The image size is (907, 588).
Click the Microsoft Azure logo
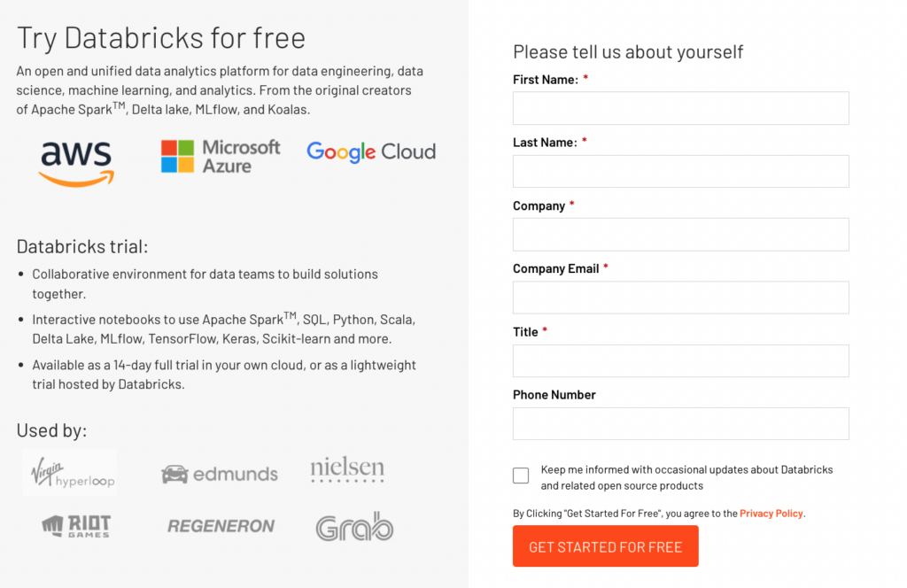pyautogui.click(x=221, y=156)
